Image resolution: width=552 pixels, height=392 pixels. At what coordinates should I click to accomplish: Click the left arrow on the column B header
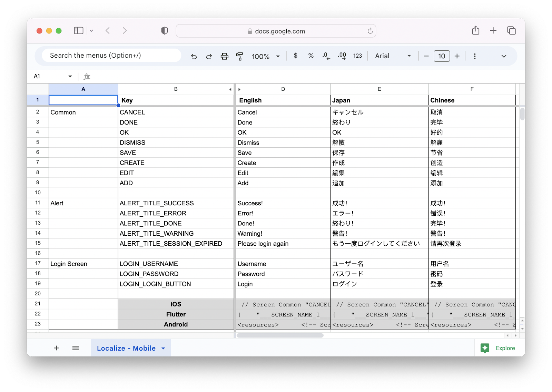pos(230,89)
